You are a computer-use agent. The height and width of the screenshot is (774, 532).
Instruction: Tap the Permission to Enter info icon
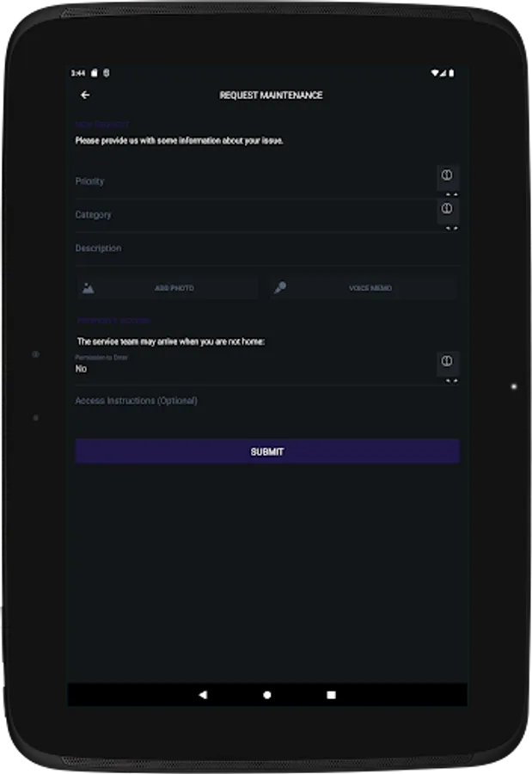(447, 361)
